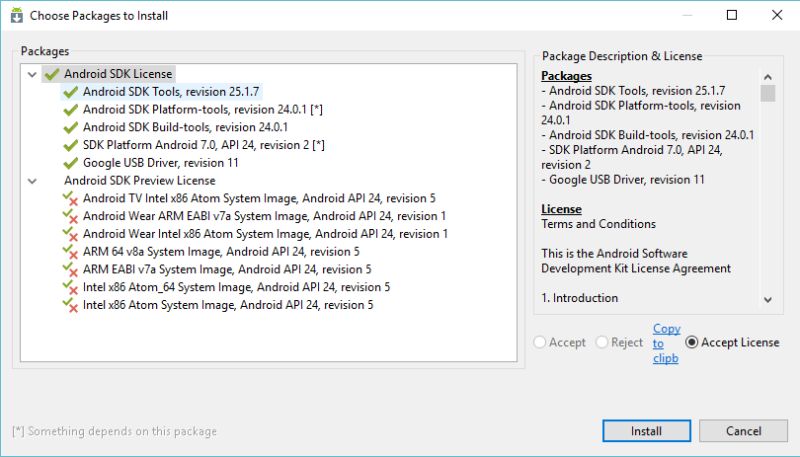Select Google USB Driver, revision 11
The image size is (800, 457).
(161, 163)
